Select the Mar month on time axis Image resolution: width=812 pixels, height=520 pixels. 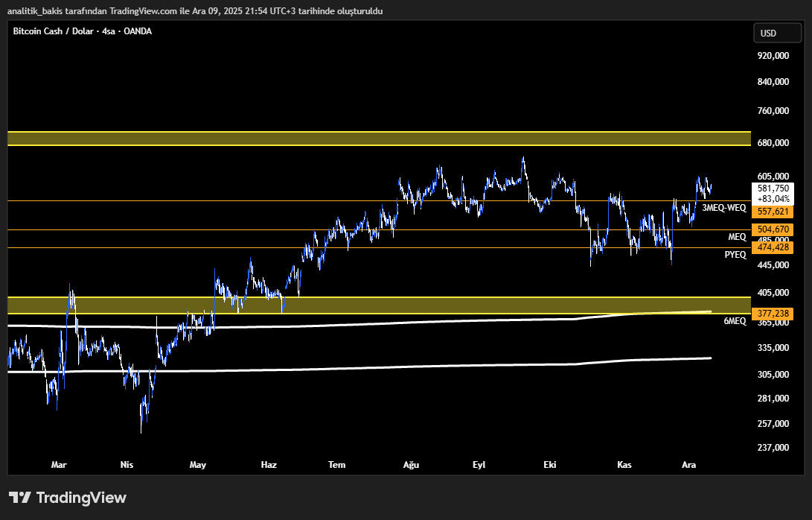(59, 465)
